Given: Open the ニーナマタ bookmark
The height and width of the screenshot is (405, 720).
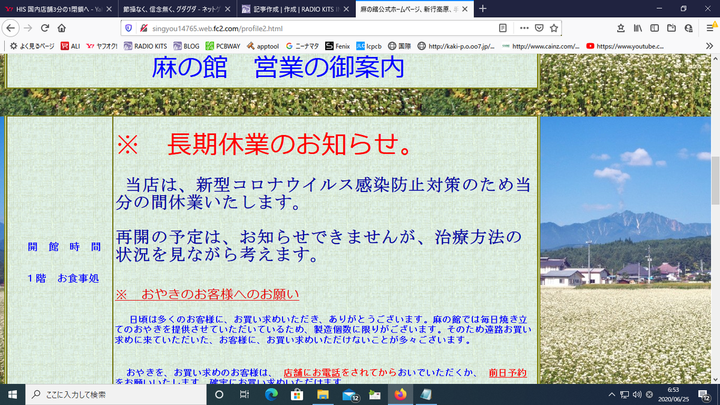Looking at the screenshot, I should 302,46.
